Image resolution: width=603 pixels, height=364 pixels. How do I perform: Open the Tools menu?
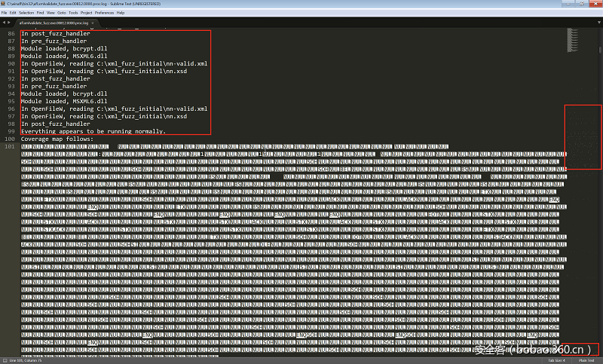pos(73,13)
